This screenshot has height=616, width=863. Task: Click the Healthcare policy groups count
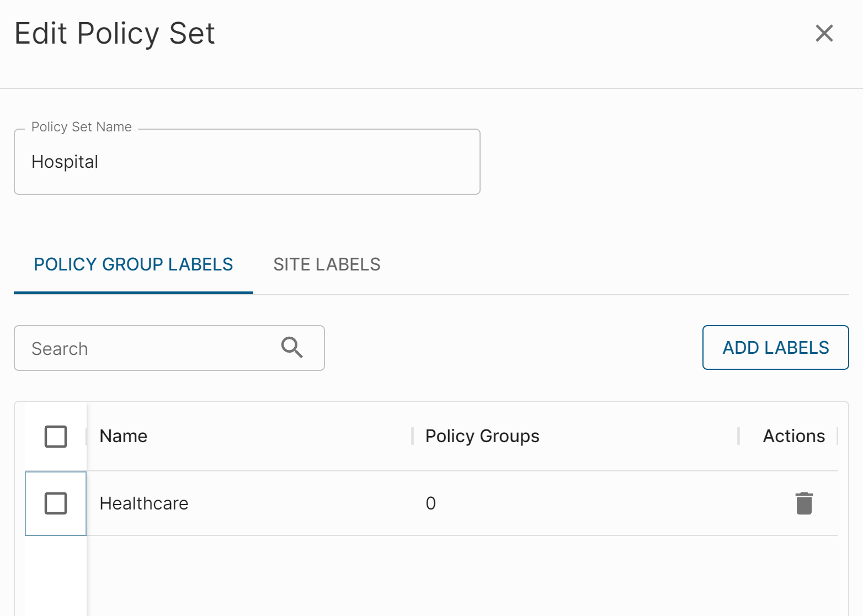tap(430, 503)
